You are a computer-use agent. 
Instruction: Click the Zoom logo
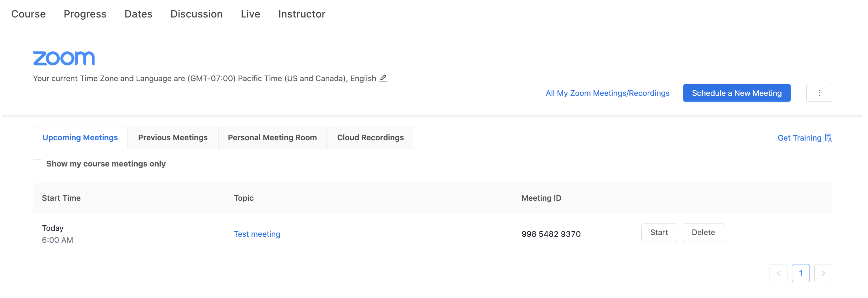pyautogui.click(x=64, y=58)
